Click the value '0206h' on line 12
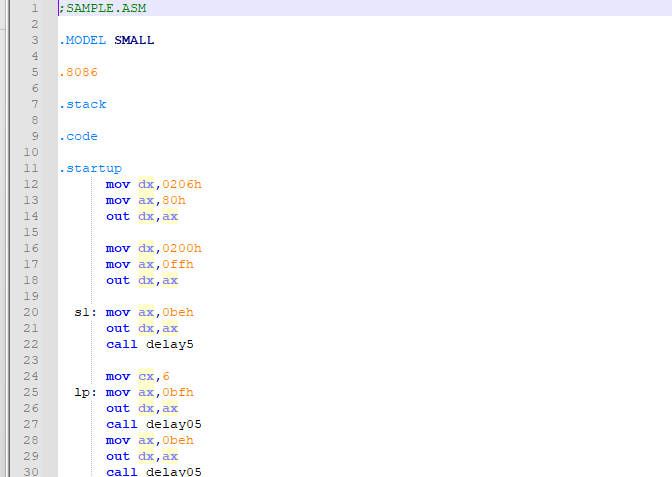This screenshot has height=477, width=672. 182,184
